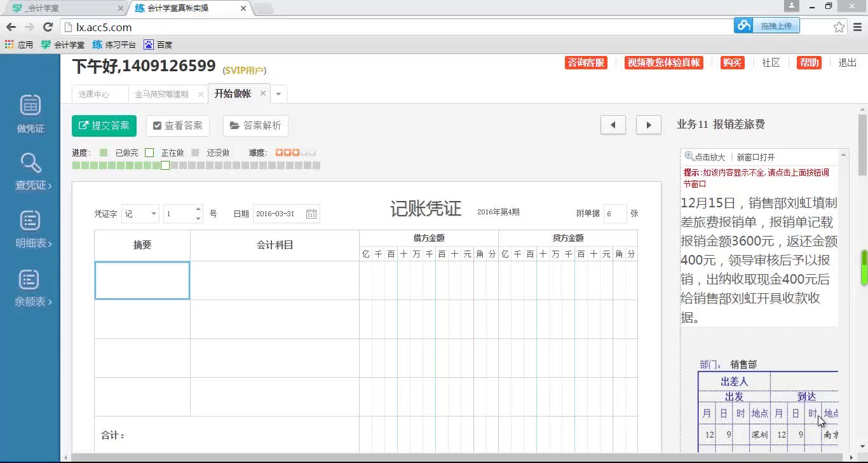Click the calendar icon in date field

tap(311, 214)
